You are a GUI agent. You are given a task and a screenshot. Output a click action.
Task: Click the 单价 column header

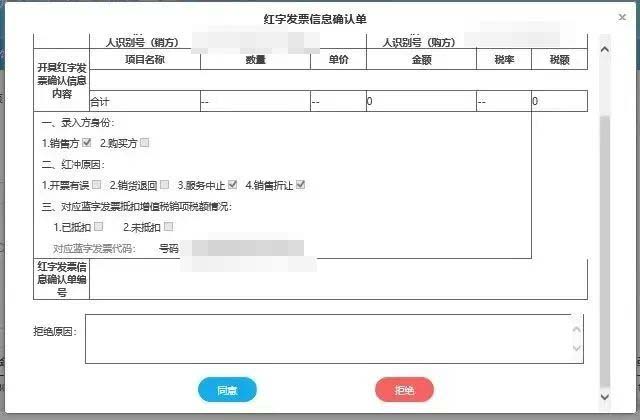click(338, 60)
